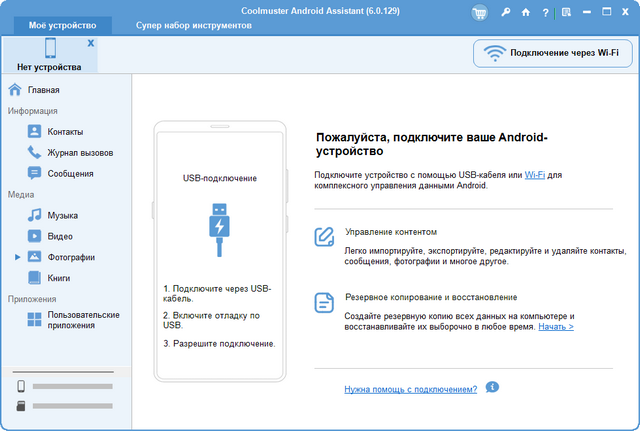Click the phone storage icon at bottom-left
The image size is (640, 431).
(21, 386)
